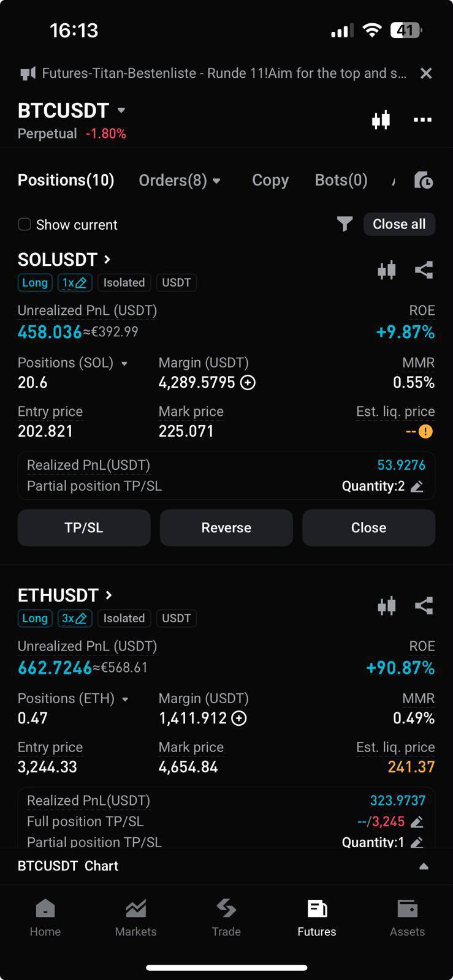The height and width of the screenshot is (980, 453).
Task: Switch to the Copy tab
Action: click(x=270, y=180)
